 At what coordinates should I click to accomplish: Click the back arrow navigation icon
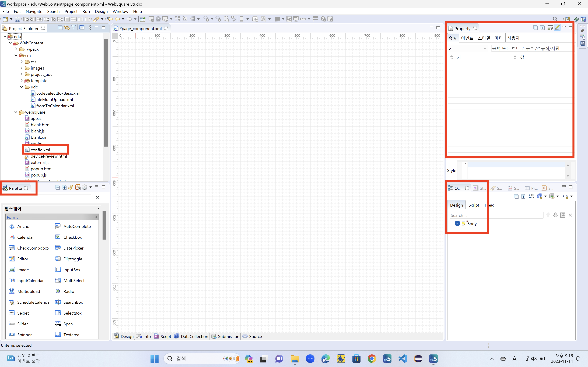click(117, 19)
